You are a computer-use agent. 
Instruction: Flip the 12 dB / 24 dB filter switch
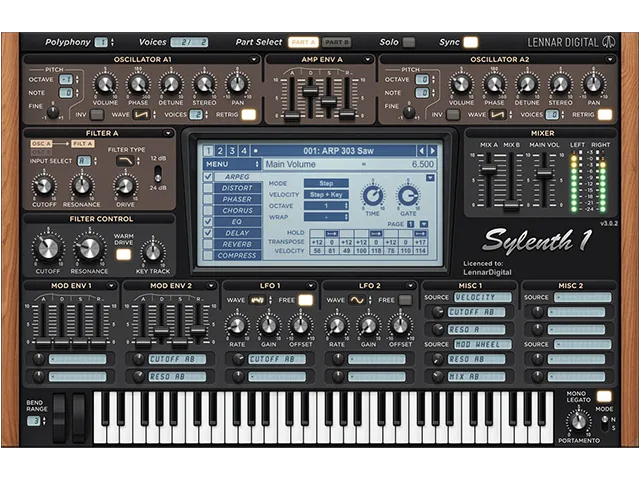pyautogui.click(x=158, y=174)
